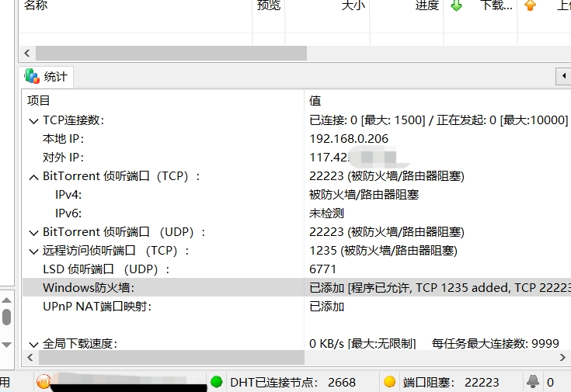Expand the BitTorrent 侦听端口 (UDP) row
The height and width of the screenshot is (392, 571).
pos(33,233)
